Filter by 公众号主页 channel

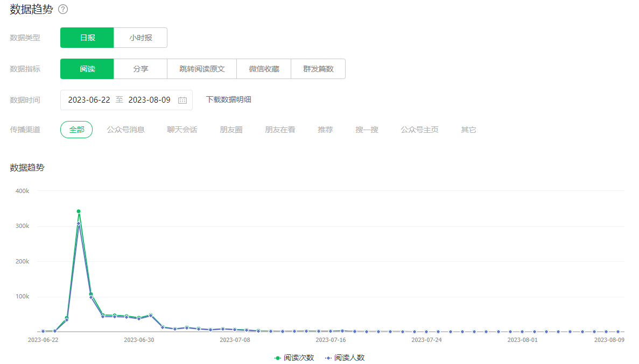[419, 130]
